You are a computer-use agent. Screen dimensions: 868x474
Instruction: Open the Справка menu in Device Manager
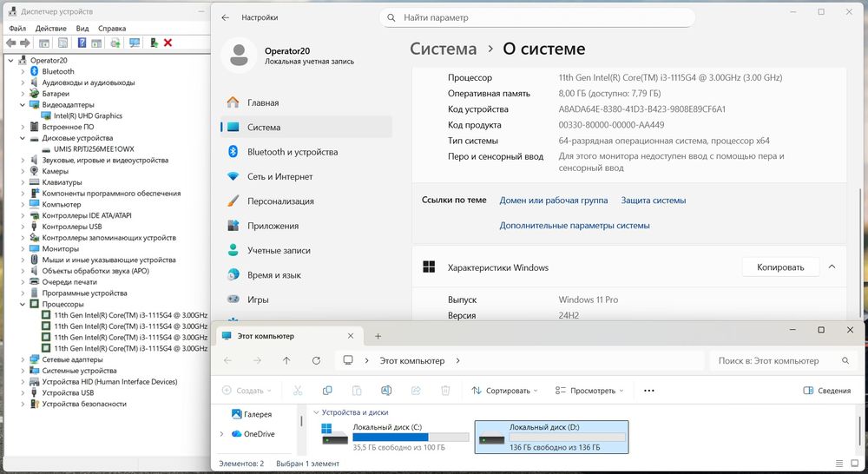112,29
